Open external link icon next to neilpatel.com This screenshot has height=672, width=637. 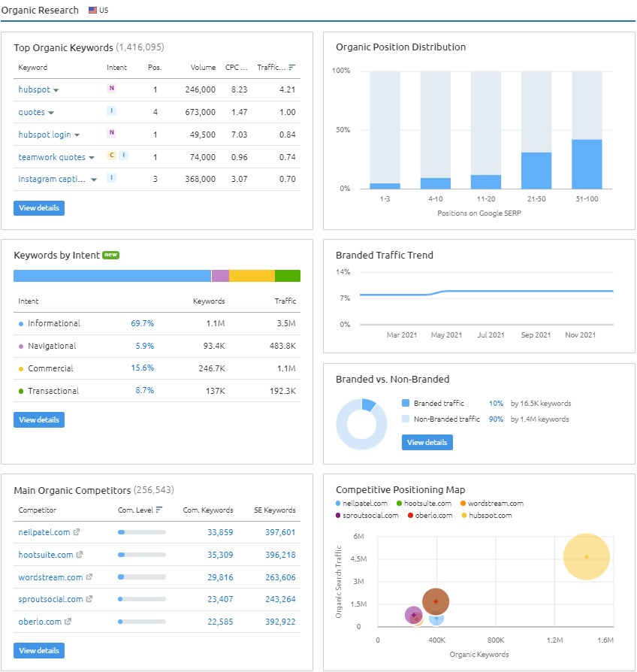[x=77, y=532]
